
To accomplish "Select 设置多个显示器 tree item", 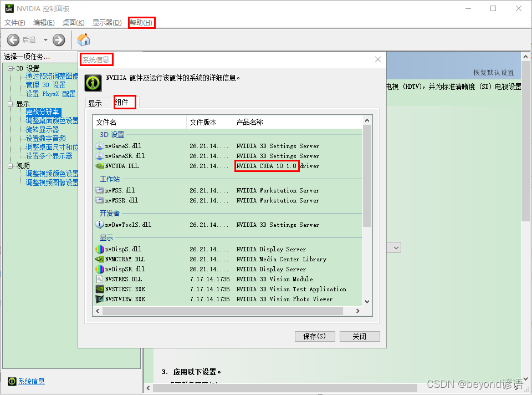I will pyautogui.click(x=49, y=156).
